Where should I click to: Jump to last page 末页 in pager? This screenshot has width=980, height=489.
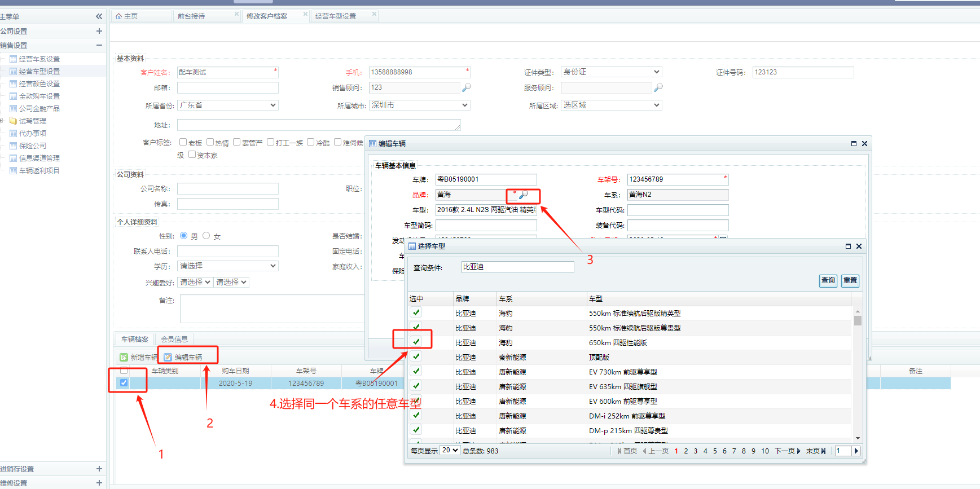click(x=816, y=451)
